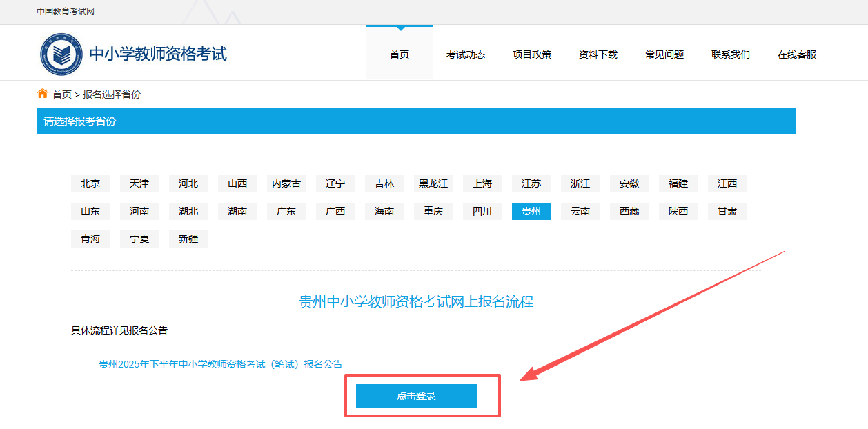
Task: Choose 内蒙古 as exam province
Action: tap(286, 183)
